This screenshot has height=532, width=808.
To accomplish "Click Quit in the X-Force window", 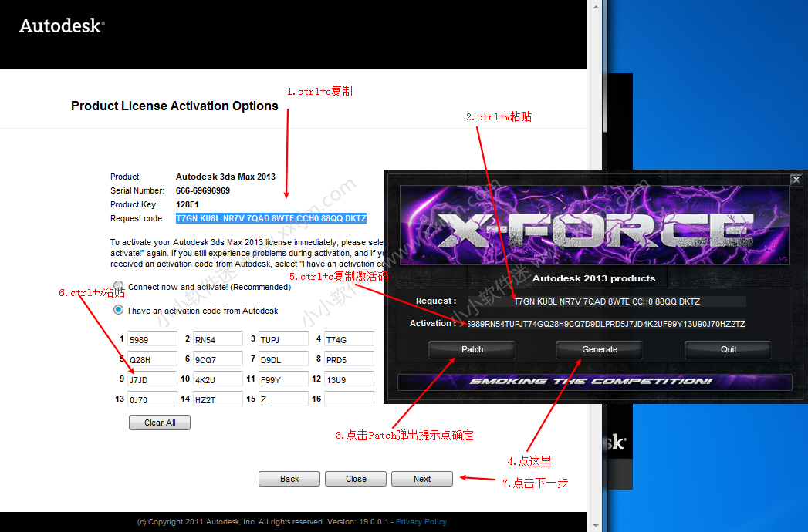I will tap(728, 349).
